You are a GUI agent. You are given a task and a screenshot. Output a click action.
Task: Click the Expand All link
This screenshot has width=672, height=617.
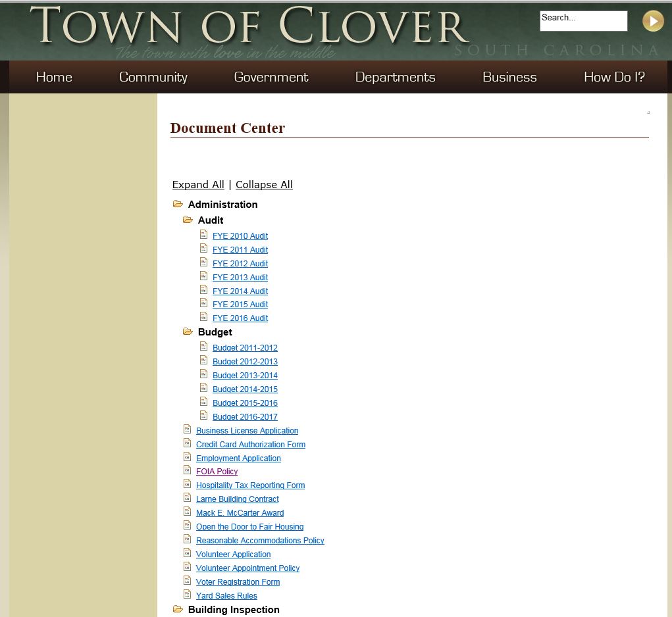(198, 184)
